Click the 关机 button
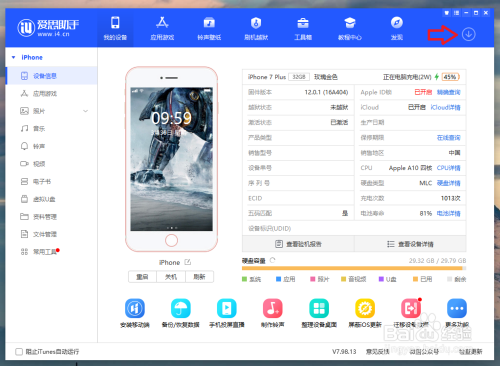500x366 pixels. (171, 277)
